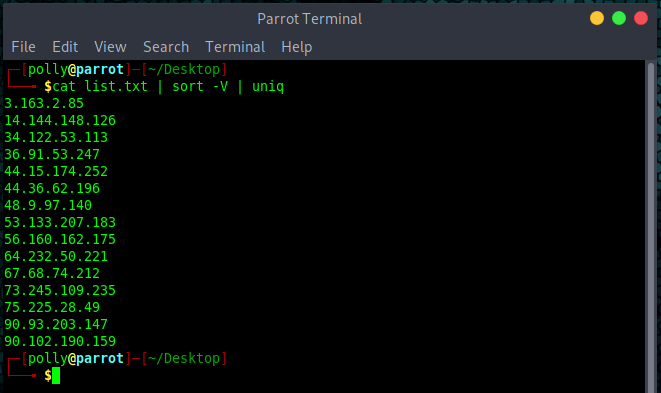
Task: Open the Terminal menu
Action: pyautogui.click(x=235, y=47)
